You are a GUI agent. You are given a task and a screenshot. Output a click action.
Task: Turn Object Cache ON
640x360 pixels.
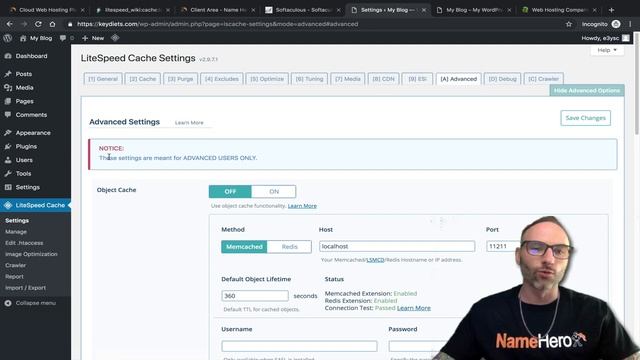point(274,191)
